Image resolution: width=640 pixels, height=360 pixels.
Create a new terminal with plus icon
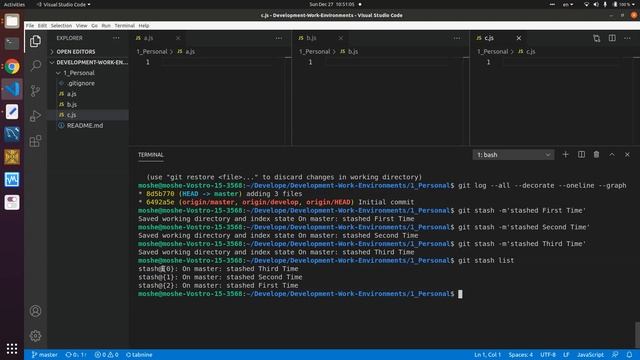coord(565,155)
